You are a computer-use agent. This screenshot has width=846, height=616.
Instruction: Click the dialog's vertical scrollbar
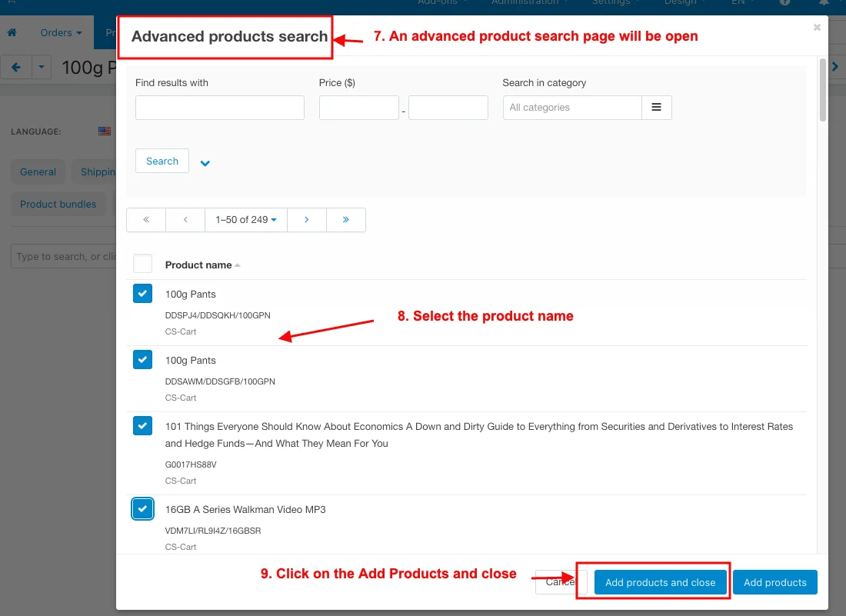pyautogui.click(x=822, y=89)
